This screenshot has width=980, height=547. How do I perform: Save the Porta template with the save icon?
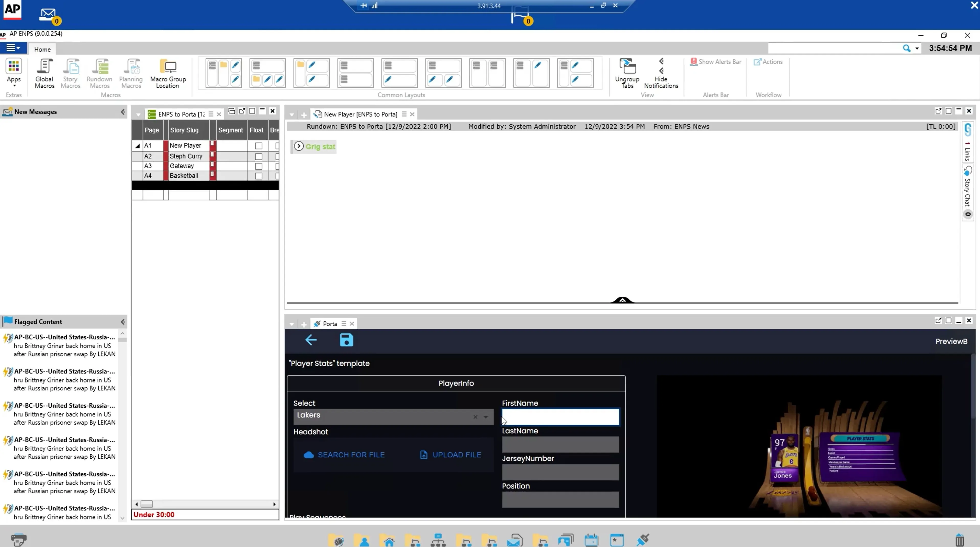[346, 340]
